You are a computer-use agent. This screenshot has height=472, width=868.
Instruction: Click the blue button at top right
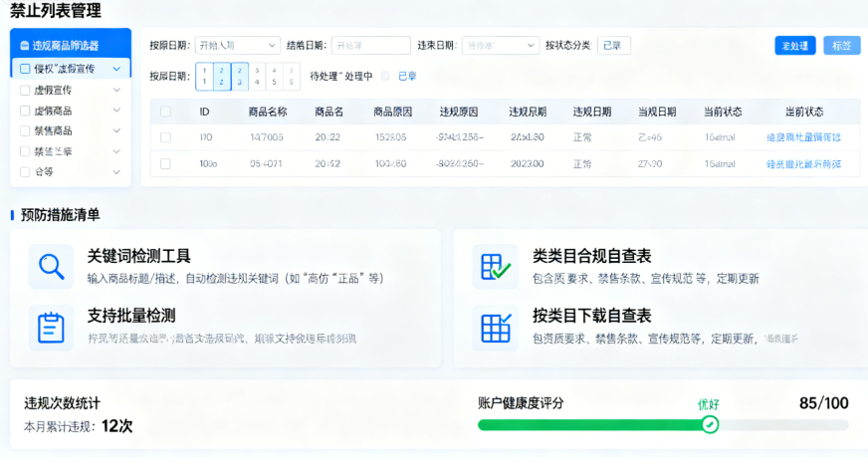pyautogui.click(x=794, y=46)
